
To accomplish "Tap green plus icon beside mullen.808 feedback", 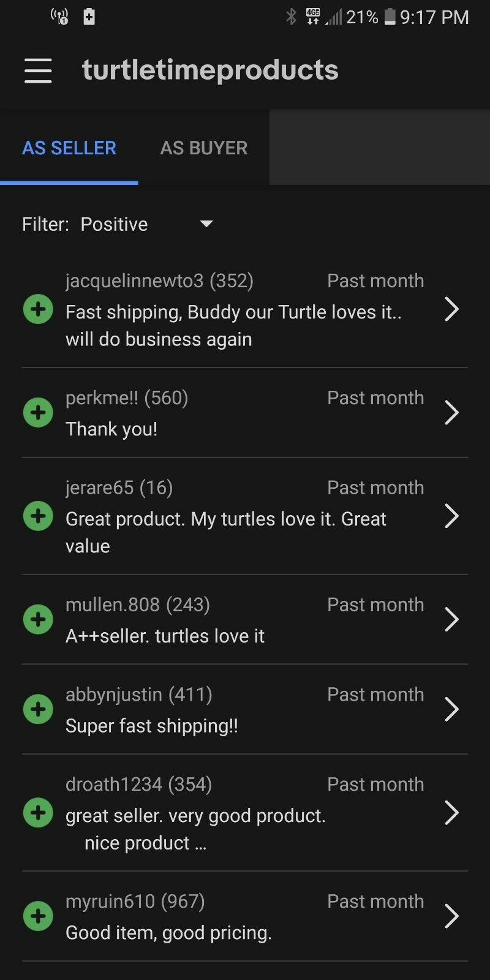I will (38, 619).
